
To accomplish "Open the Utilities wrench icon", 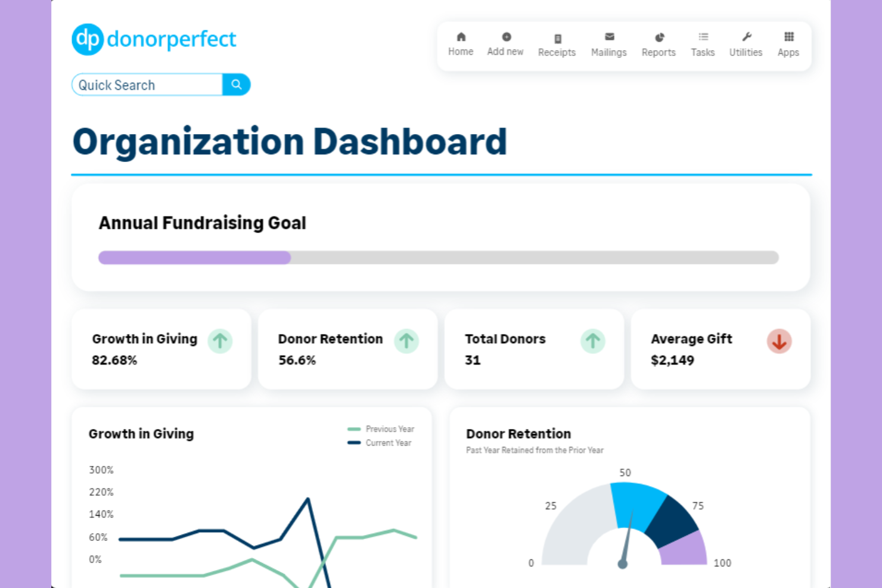I will (746, 37).
